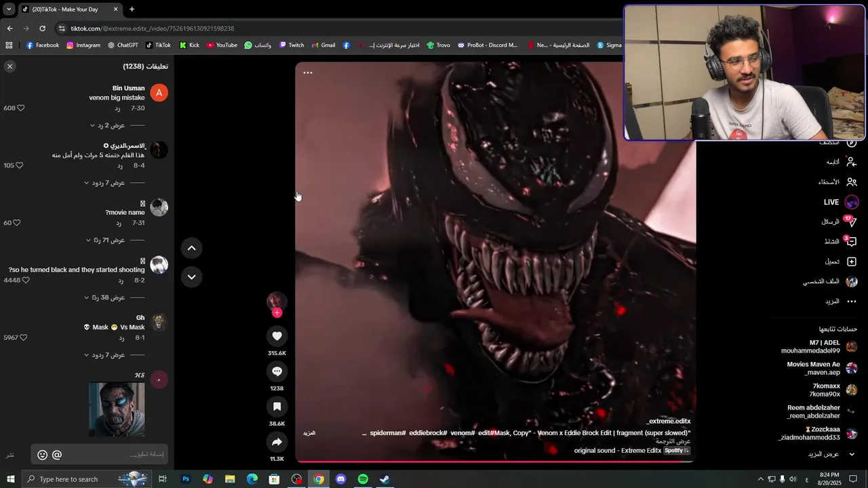Like the Venom video with the heart icon
Viewport: 868px width, 488px height.
pyautogui.click(x=277, y=336)
